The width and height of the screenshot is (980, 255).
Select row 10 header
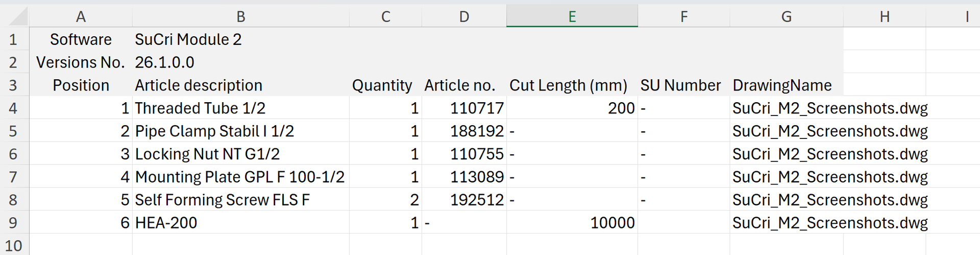(14, 245)
